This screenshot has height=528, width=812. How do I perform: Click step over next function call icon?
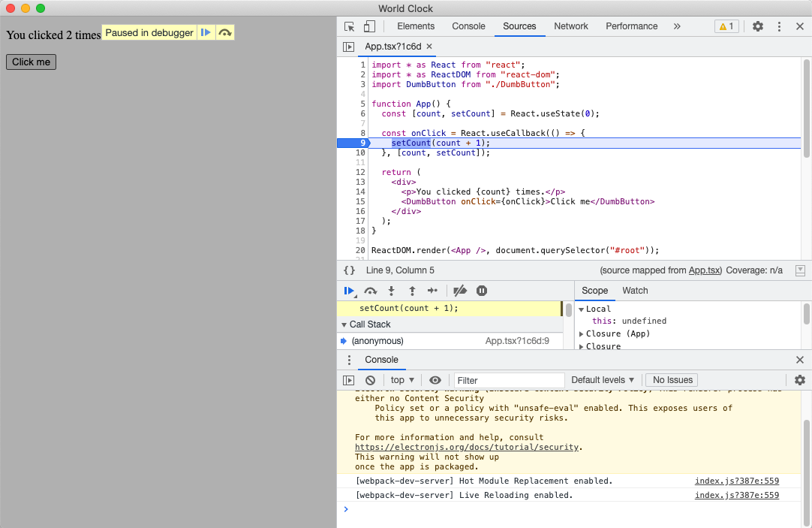pos(370,291)
